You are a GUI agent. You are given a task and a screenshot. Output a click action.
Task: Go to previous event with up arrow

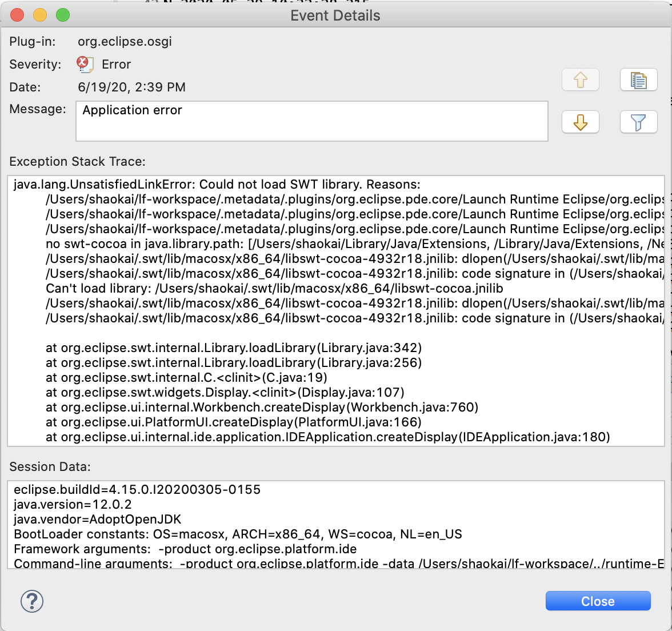click(x=581, y=80)
